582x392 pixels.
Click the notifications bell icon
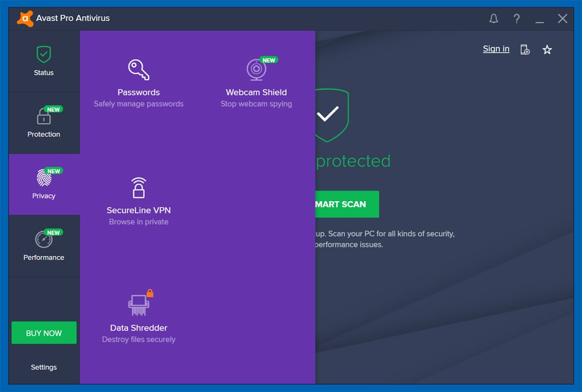pos(494,19)
